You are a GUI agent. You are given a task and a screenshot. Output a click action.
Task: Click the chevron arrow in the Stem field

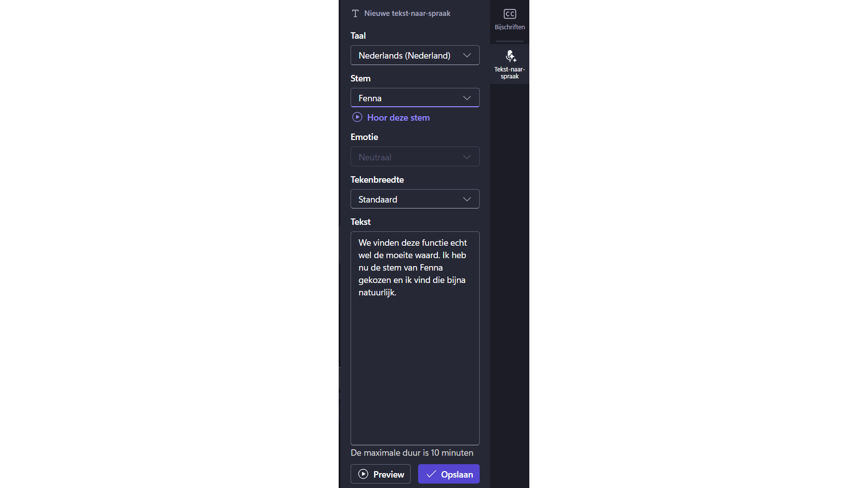coord(467,98)
